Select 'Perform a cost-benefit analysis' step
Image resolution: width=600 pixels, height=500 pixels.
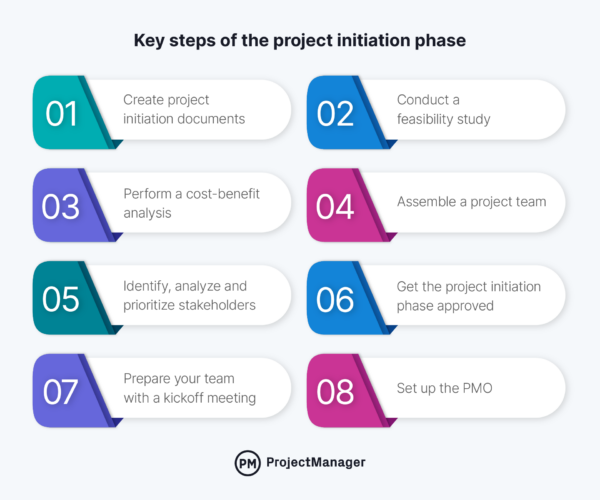click(191, 203)
